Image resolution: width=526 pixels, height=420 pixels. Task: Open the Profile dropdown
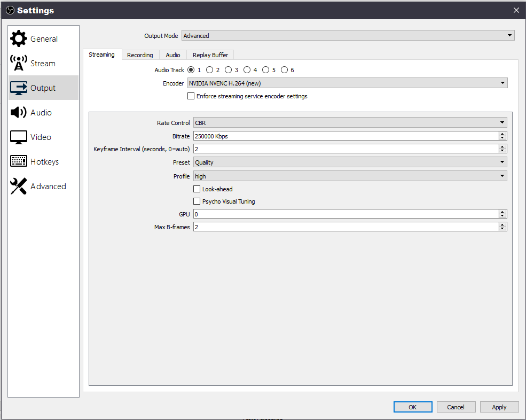point(350,176)
